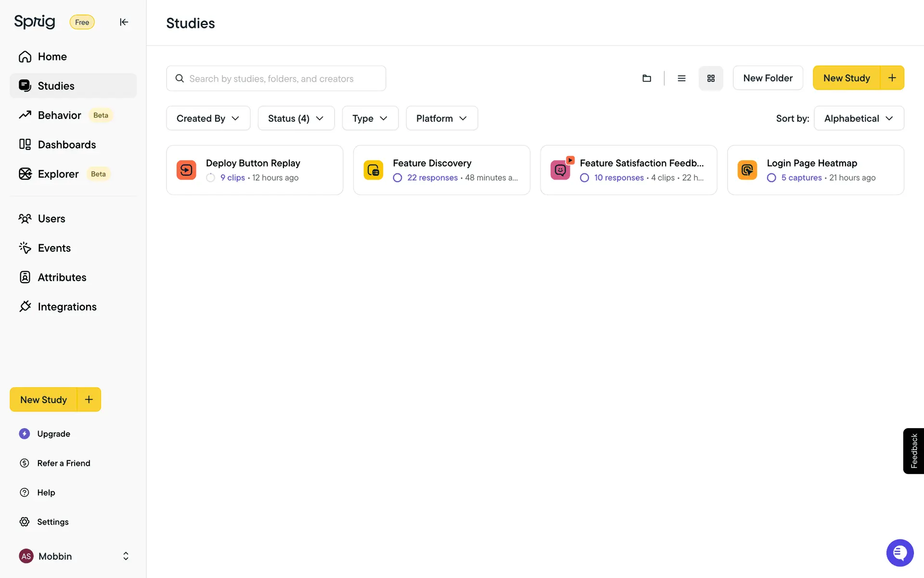Collapse the sidebar with the arrow icon

(124, 22)
